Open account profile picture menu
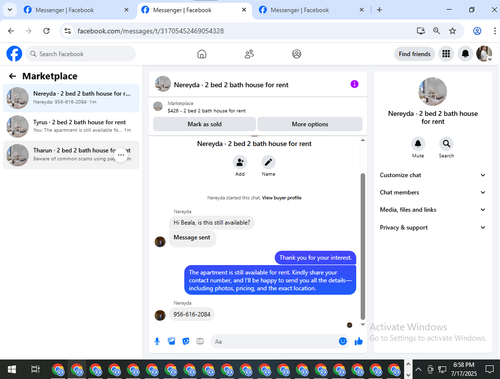Image resolution: width=500 pixels, height=379 pixels. [484, 54]
